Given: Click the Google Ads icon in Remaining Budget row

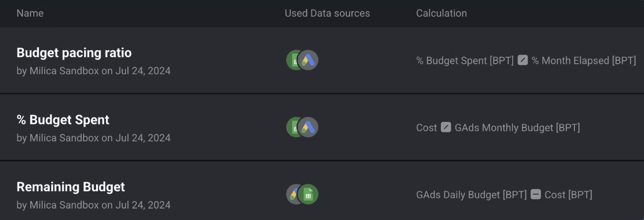Looking at the screenshot, I should tap(293, 194).
